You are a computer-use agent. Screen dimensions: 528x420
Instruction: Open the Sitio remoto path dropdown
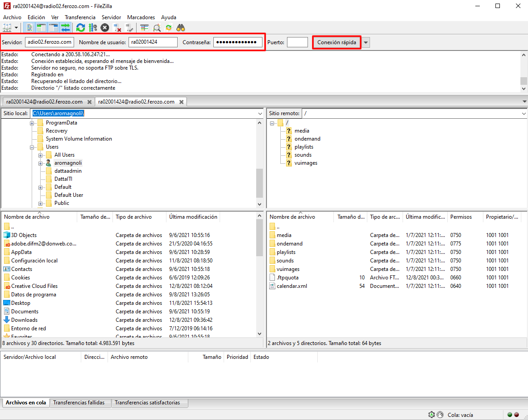(x=524, y=113)
